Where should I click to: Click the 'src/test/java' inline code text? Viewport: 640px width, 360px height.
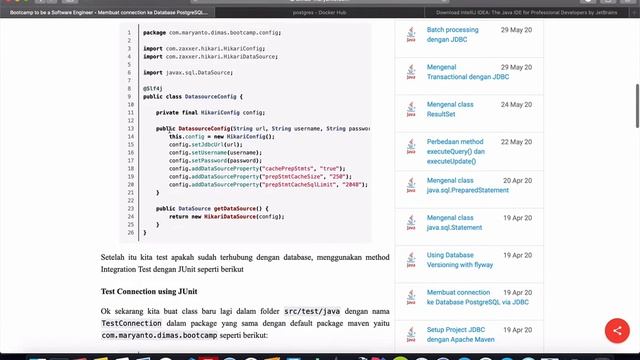312,311
